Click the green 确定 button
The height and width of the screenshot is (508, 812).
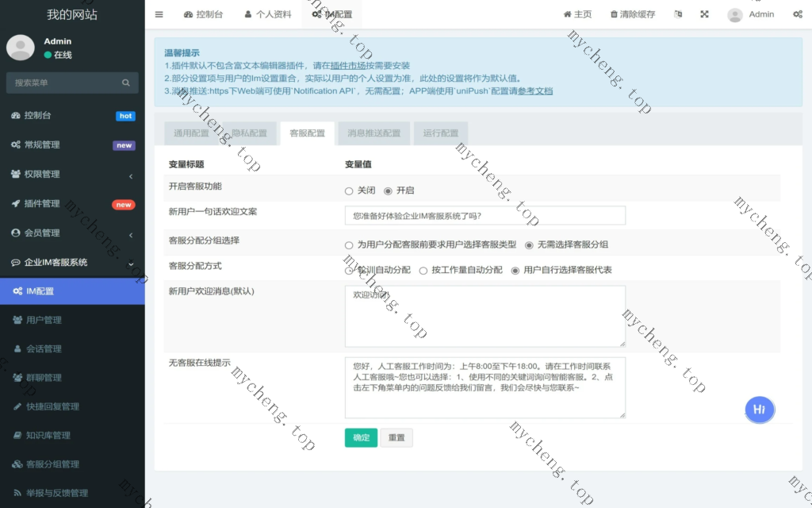pos(361,437)
